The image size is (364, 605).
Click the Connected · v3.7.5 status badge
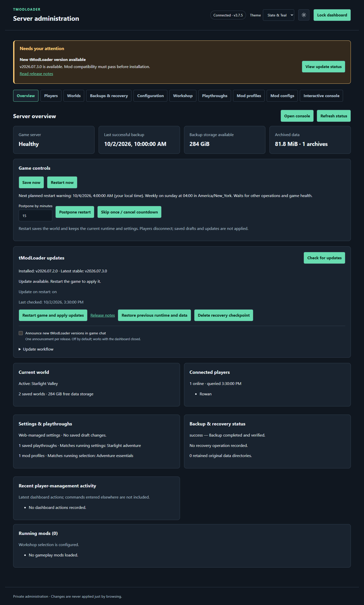pyautogui.click(x=228, y=15)
